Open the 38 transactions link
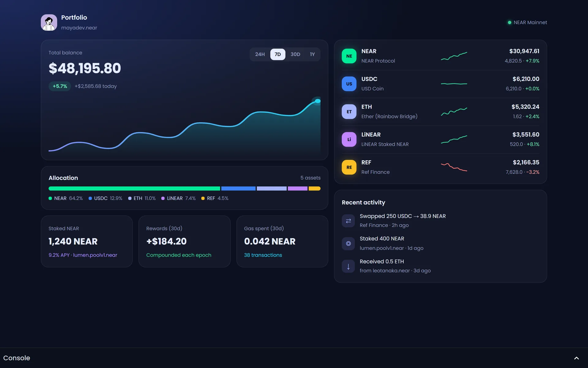Viewport: 588px width, 368px height. point(263,255)
